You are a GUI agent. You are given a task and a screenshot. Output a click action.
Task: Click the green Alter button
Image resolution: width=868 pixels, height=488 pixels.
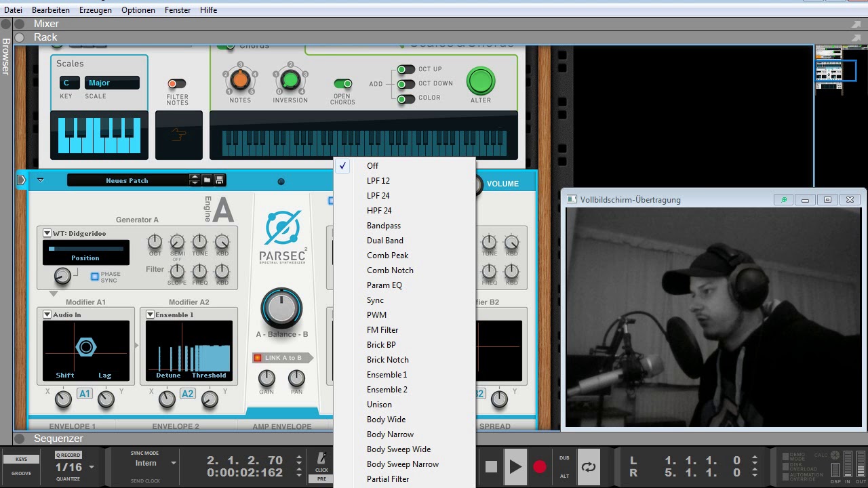(481, 81)
